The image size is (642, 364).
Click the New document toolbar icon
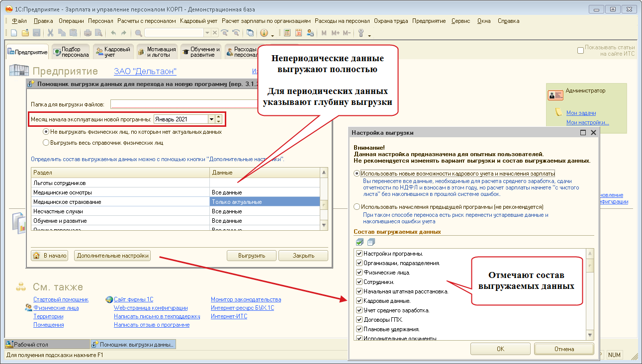coord(14,33)
